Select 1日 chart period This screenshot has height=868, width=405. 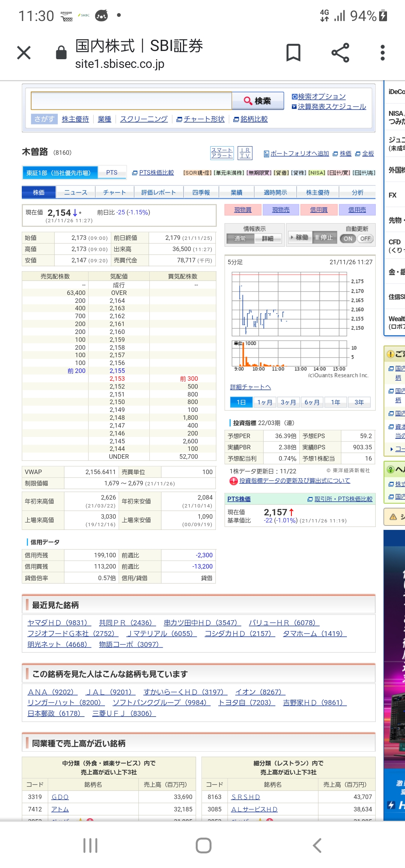point(241,402)
